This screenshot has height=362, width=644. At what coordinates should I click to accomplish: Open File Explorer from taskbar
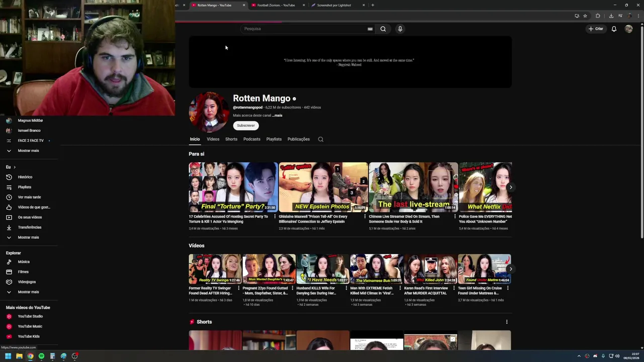point(19,356)
